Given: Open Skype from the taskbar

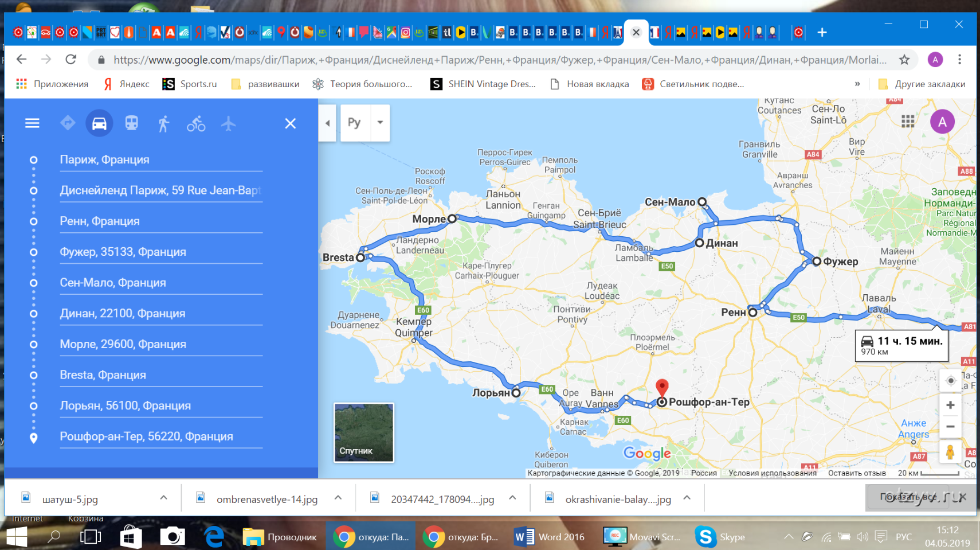Looking at the screenshot, I should click(x=721, y=537).
